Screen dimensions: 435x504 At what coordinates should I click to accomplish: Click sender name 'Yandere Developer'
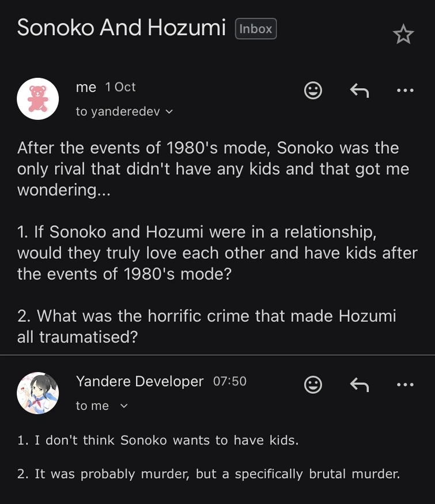click(139, 381)
